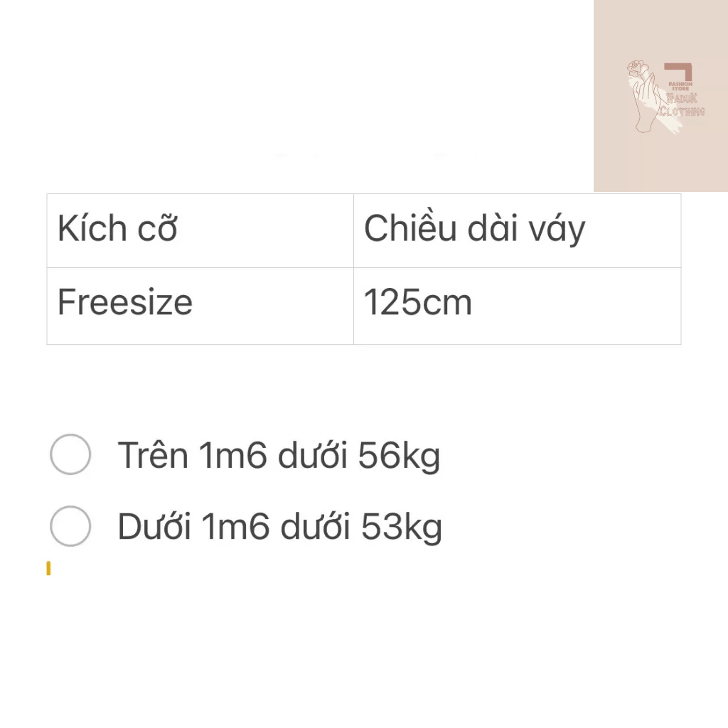Select the "Trên 1m6 dưới 56kg" radio button

[x=70, y=454]
